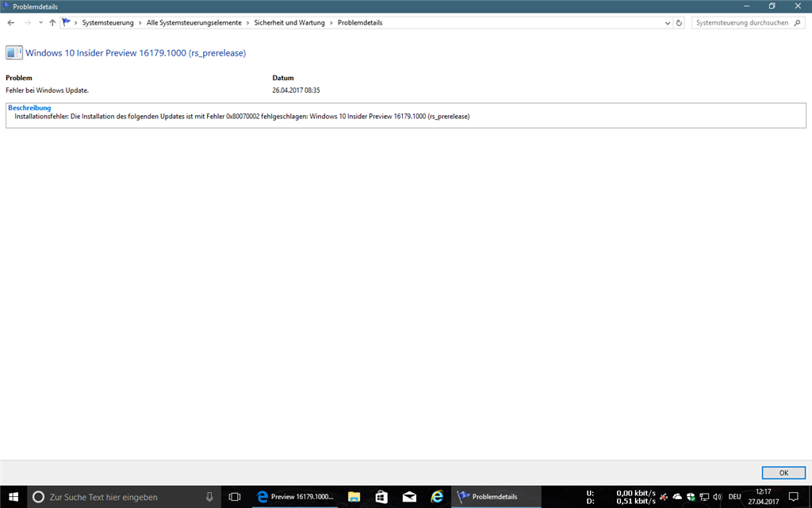The width and height of the screenshot is (812, 508).
Task: Click the Problemdetails window title icon
Action: point(6,6)
